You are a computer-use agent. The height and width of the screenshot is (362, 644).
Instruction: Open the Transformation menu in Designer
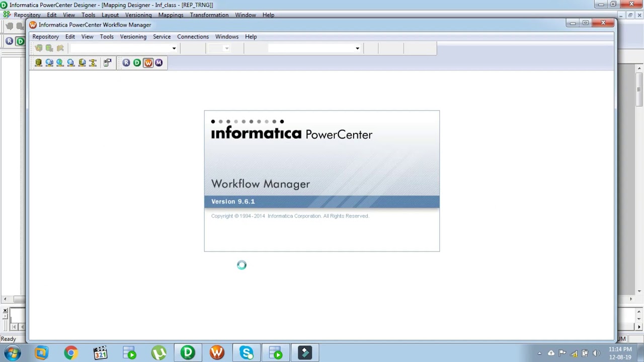coord(209,15)
